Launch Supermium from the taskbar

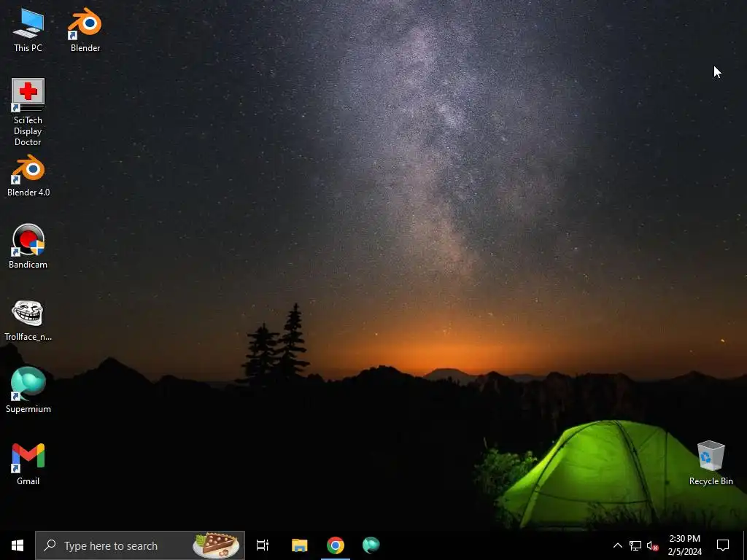point(371,545)
